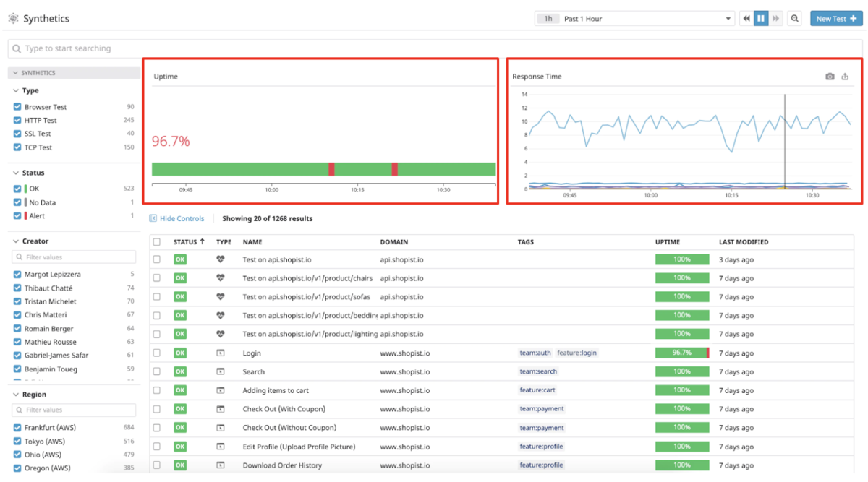Click browser test icon in Download Order History row
Screen dimensions: 868x482
pos(221,465)
